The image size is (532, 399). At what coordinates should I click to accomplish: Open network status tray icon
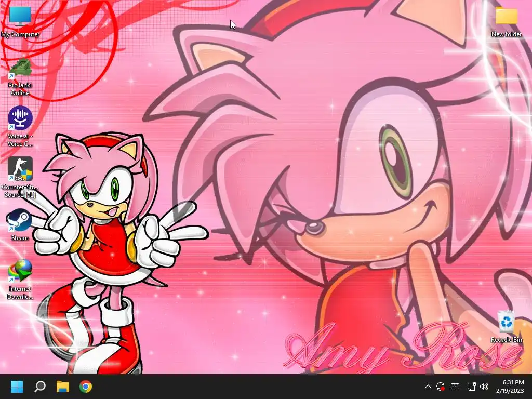coord(471,387)
